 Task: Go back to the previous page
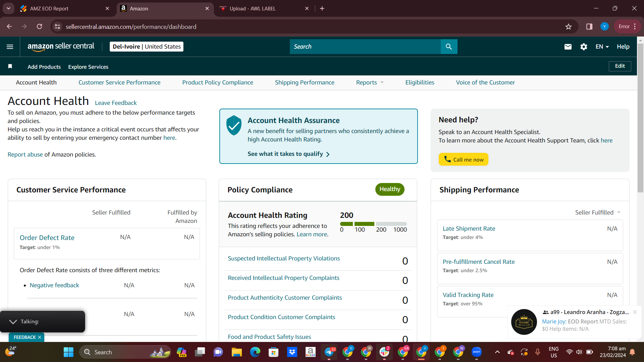click(x=9, y=26)
